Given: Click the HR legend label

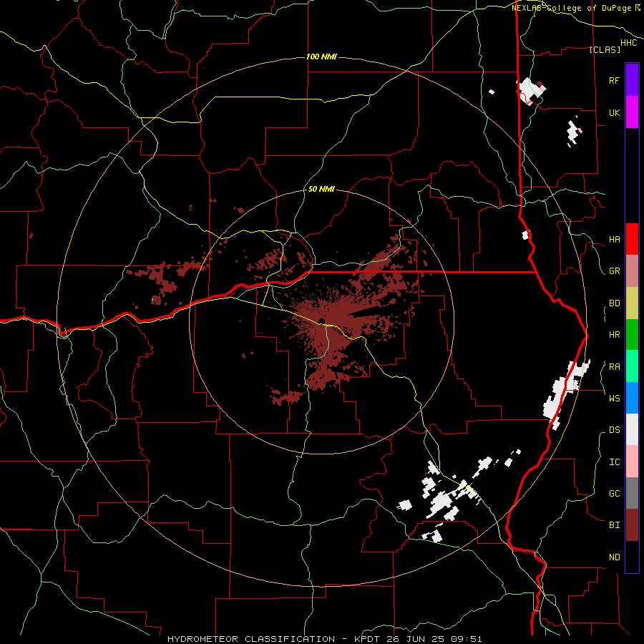Looking at the screenshot, I should click(x=615, y=335).
